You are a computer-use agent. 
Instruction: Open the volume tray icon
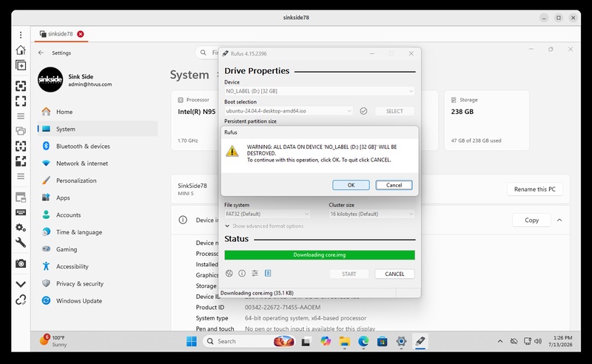pyautogui.click(x=538, y=341)
